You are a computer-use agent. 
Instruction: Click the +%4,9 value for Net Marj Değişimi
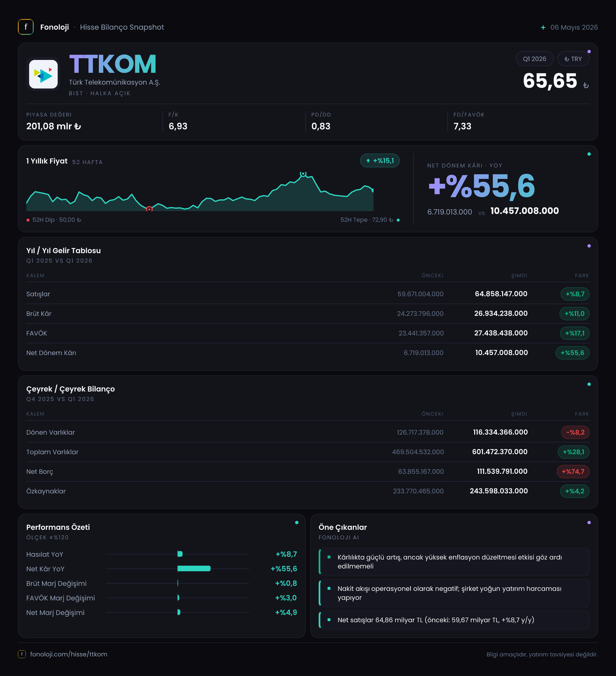click(x=286, y=612)
